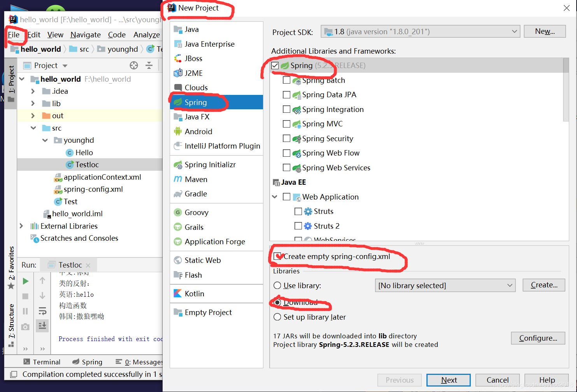Click the Configure... button
577x392 pixels.
538,338
